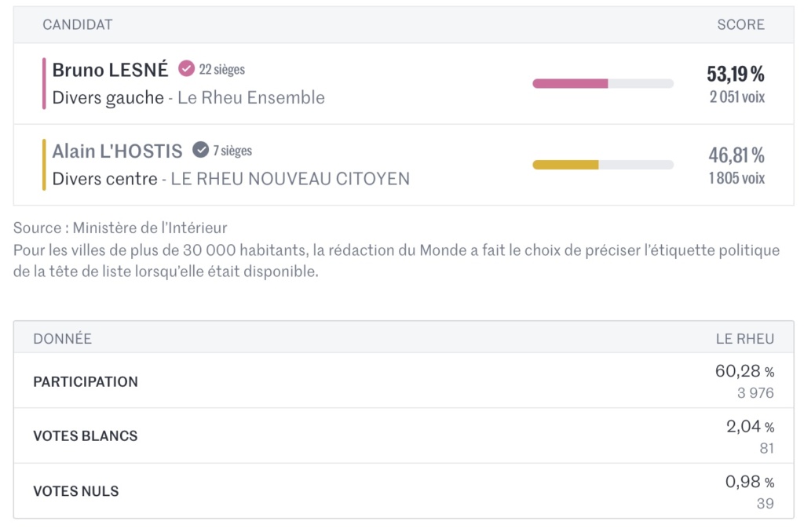Click the VOTES NULS row label

(76, 491)
